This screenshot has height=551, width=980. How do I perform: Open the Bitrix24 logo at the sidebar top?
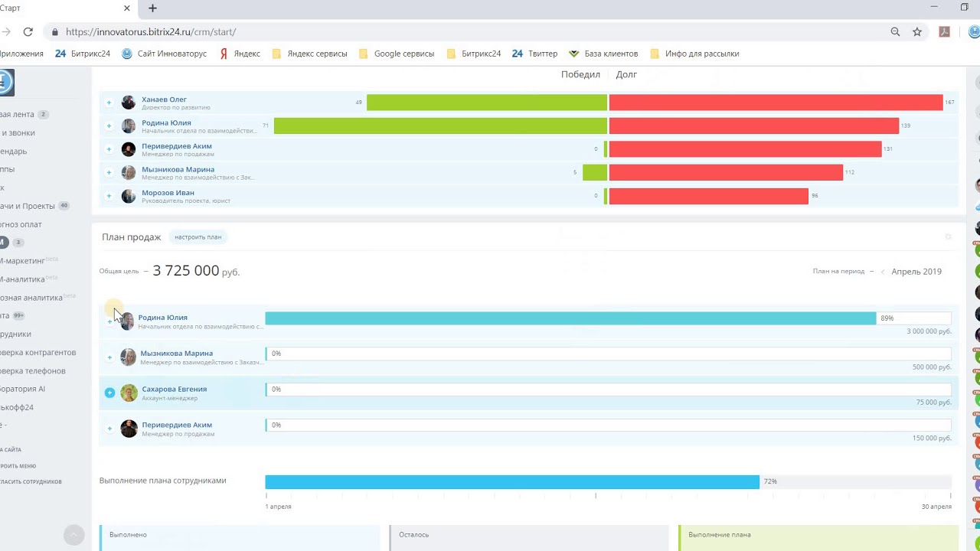tap(6, 82)
